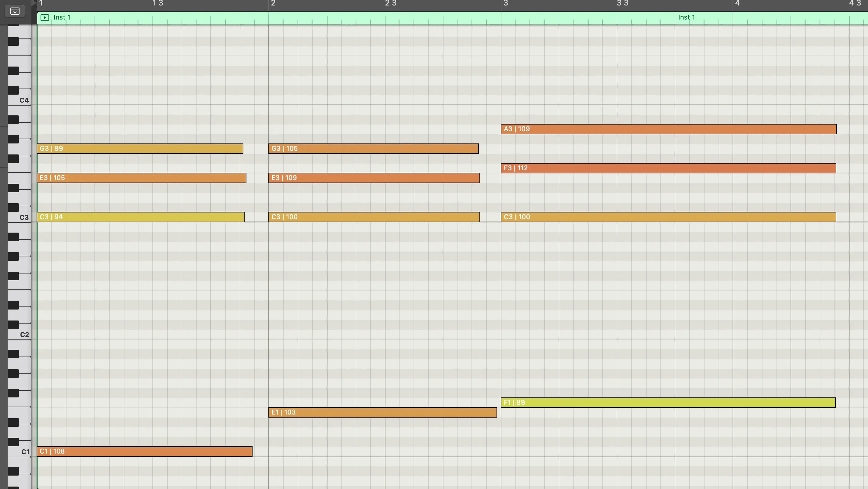Image resolution: width=868 pixels, height=489 pixels.
Task: Click the C3 note with velocity 94
Action: [x=140, y=217]
